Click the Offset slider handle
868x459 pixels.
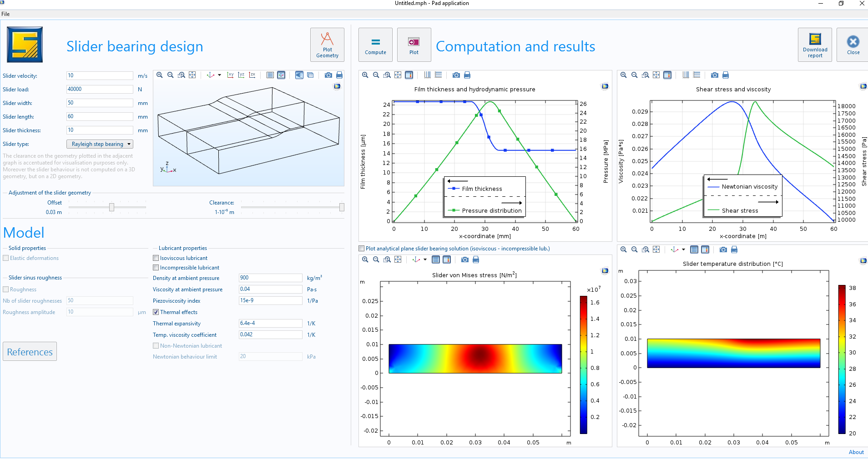tap(111, 207)
